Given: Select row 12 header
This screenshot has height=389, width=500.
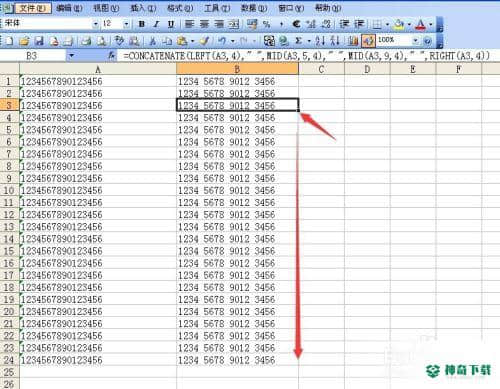Looking at the screenshot, I should (9, 214).
